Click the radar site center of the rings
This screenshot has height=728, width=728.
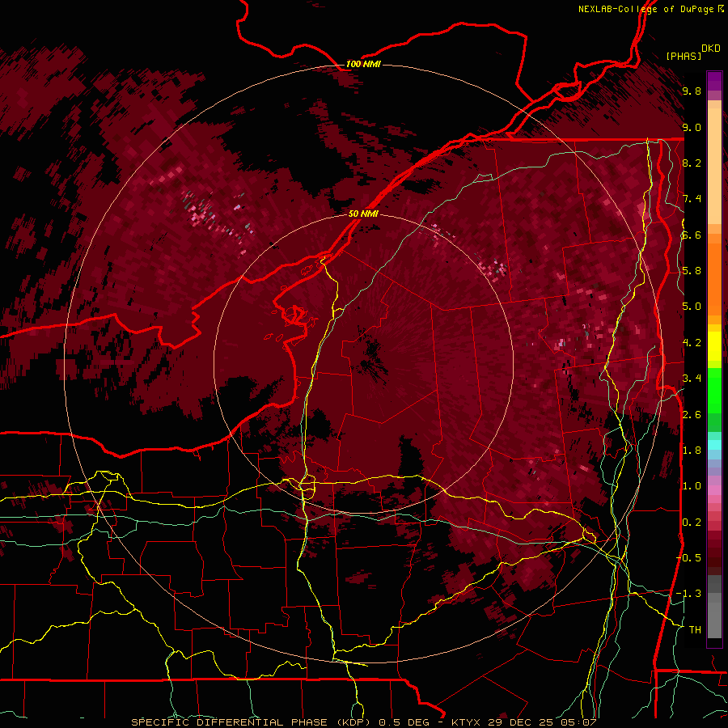coord(363,363)
